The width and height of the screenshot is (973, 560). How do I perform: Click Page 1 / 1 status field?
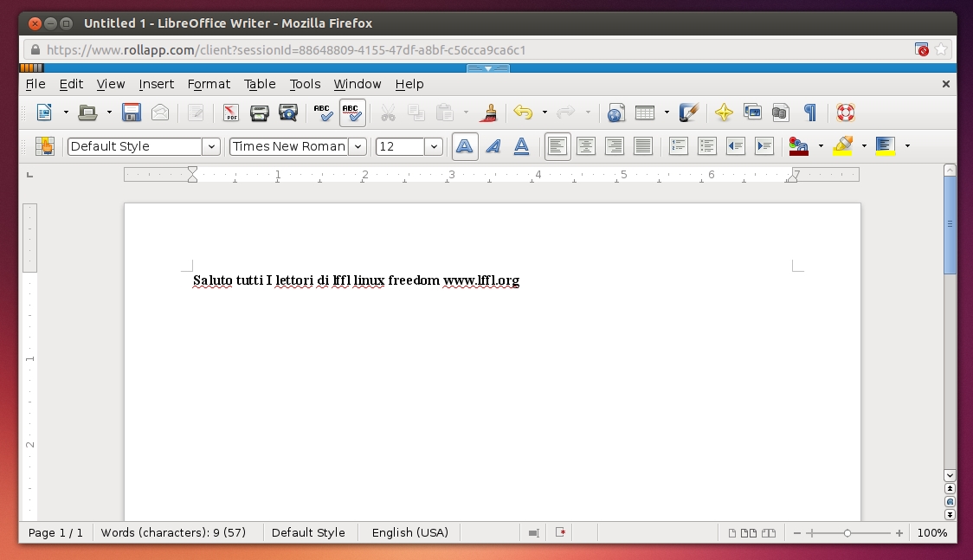tap(56, 532)
